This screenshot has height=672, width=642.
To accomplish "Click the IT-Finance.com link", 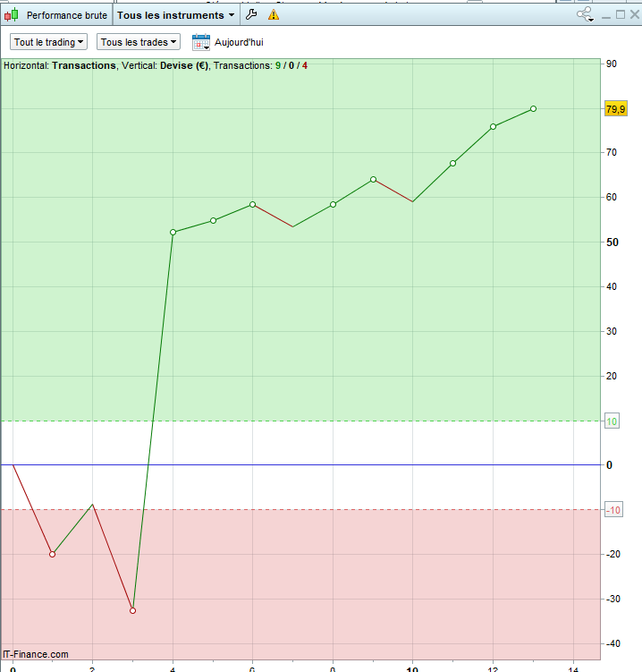I will point(36,654).
